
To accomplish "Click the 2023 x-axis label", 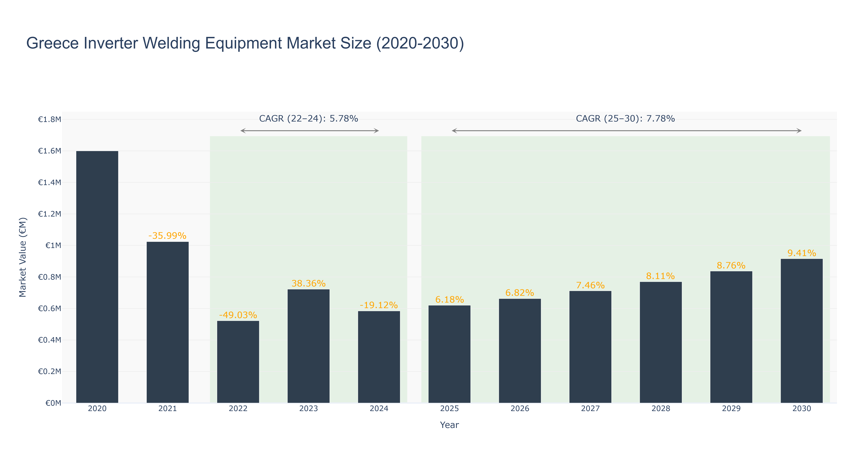I will coord(308,409).
